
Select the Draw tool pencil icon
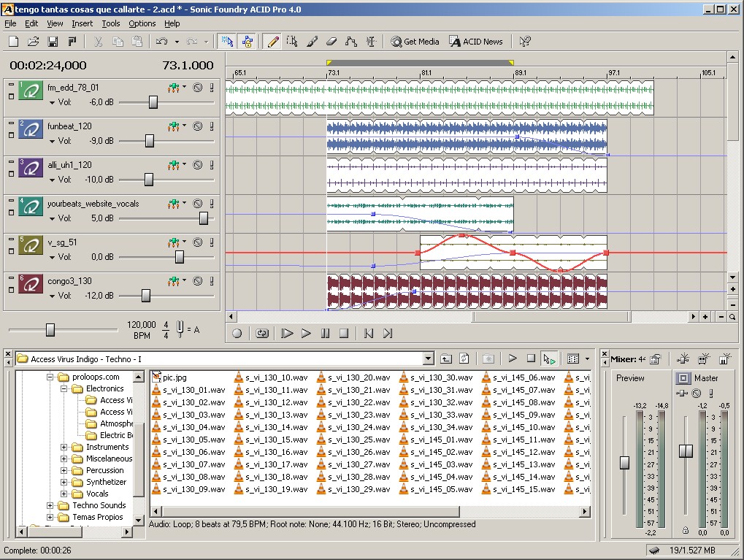pos(273,42)
